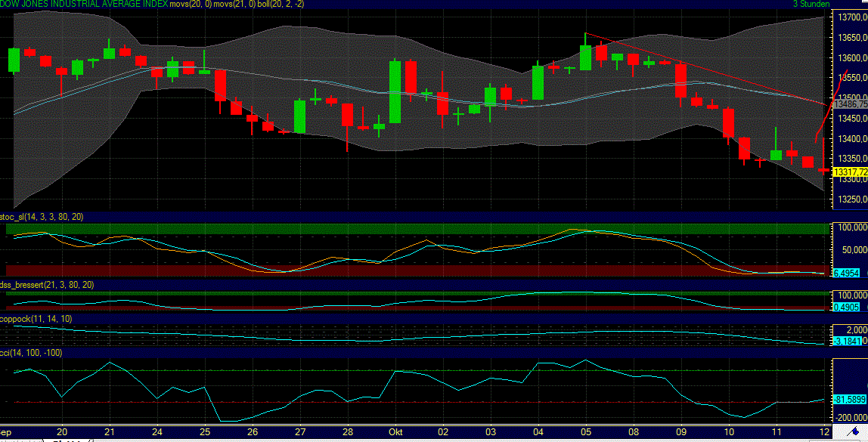Open the 3 Stunden timeframe label
The image size is (868, 442).
811,4
